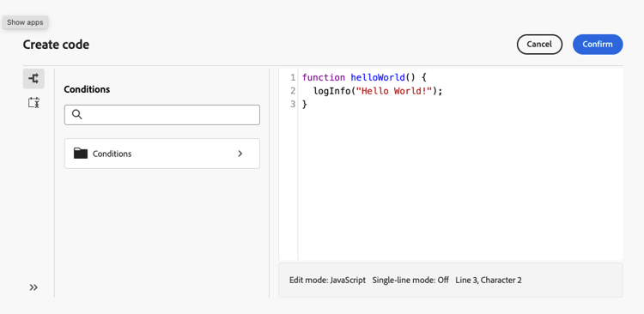
Task: Click Edit mode: JavaScript status text
Action: coord(327,281)
